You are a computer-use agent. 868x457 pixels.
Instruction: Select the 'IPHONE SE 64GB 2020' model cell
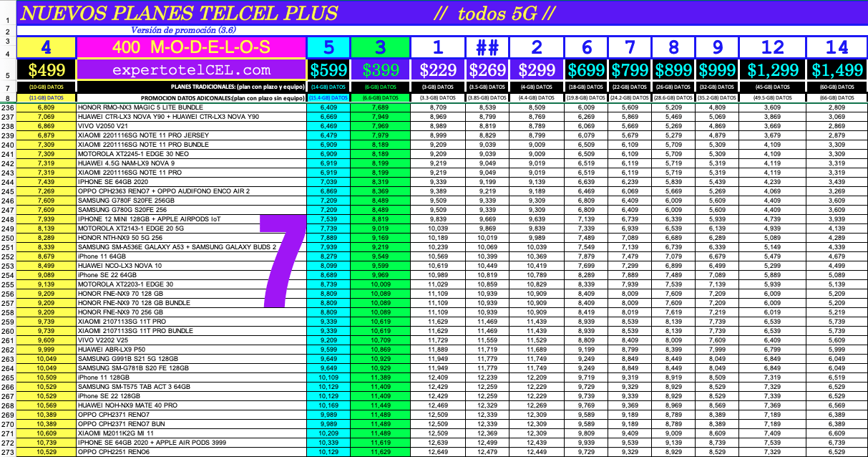191,182
